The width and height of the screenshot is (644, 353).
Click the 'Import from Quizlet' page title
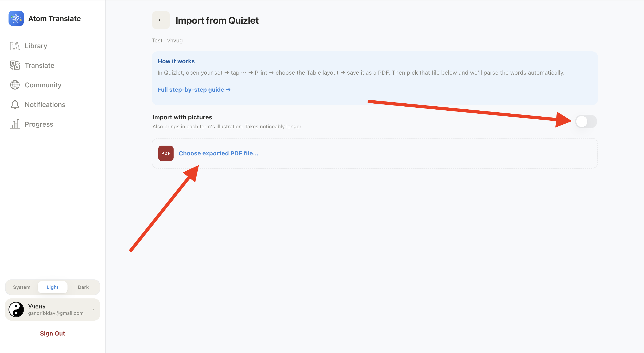[x=217, y=20]
